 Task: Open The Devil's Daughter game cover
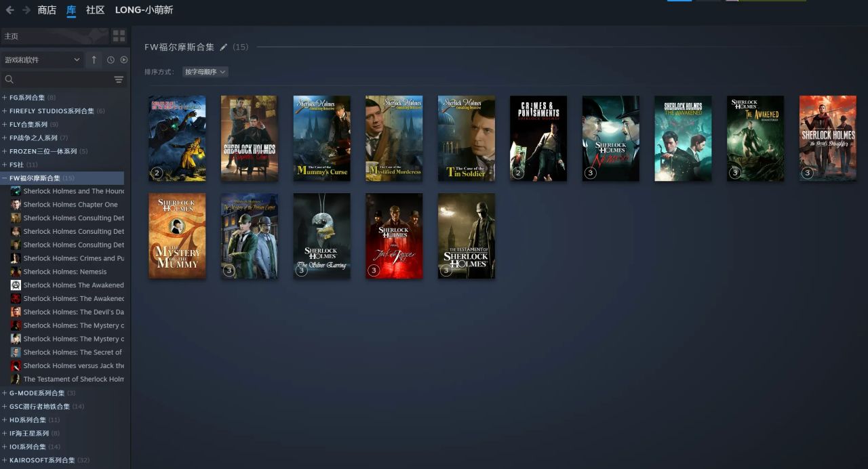pos(828,138)
